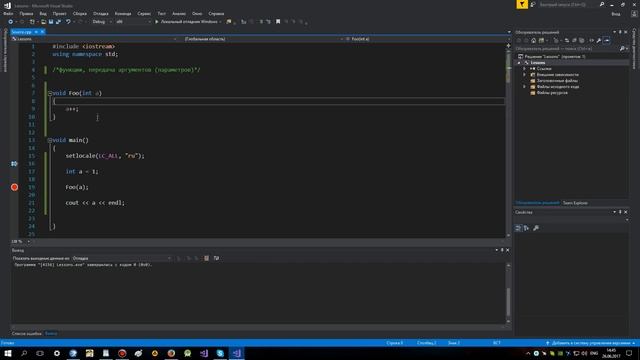Close the Source.cpp editor tab

pos(42,32)
